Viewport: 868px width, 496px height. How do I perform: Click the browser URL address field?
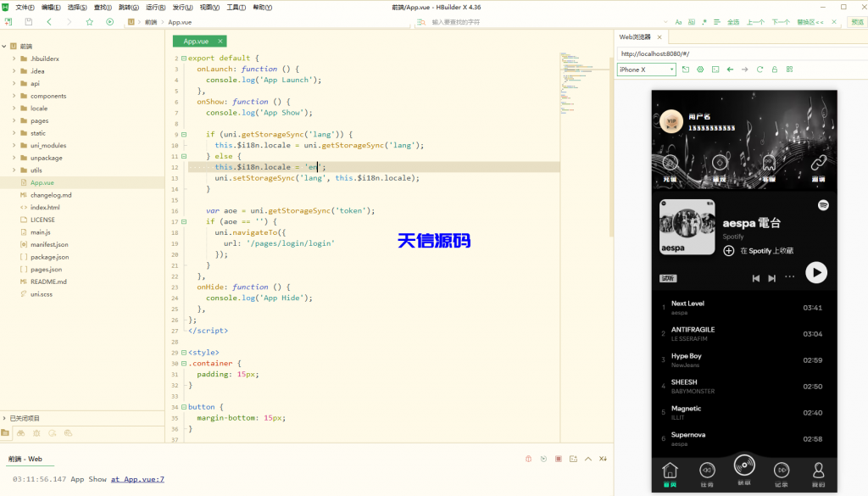coord(737,53)
